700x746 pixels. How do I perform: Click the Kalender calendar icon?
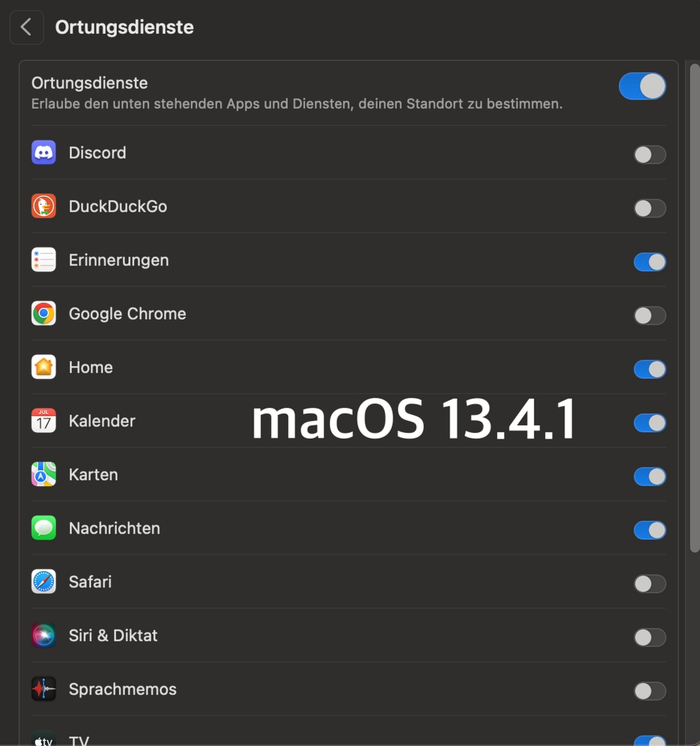(x=44, y=421)
